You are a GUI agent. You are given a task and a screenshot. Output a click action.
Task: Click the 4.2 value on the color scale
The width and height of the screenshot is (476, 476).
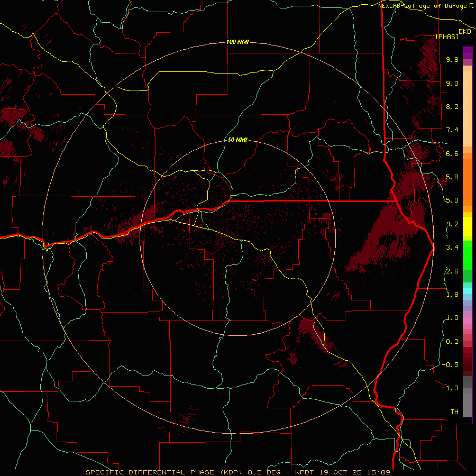452,224
